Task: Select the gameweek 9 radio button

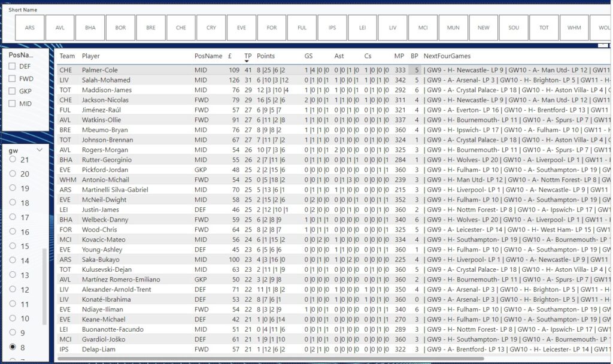Action: [13, 333]
